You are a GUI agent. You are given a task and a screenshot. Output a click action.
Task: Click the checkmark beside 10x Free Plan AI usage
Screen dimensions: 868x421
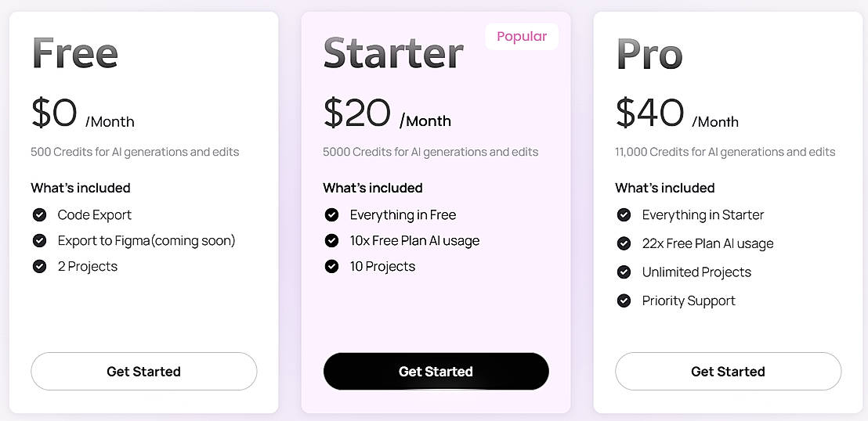pos(331,240)
